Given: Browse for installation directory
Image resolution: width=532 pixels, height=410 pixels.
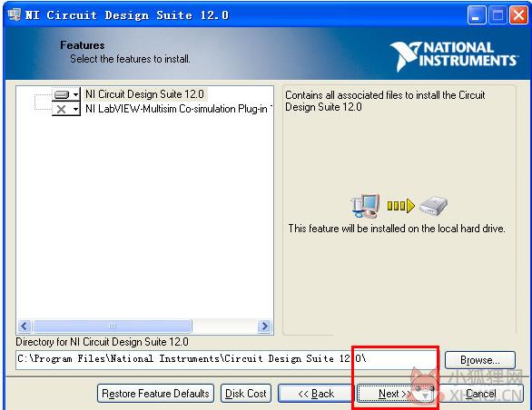Looking at the screenshot, I should [479, 360].
